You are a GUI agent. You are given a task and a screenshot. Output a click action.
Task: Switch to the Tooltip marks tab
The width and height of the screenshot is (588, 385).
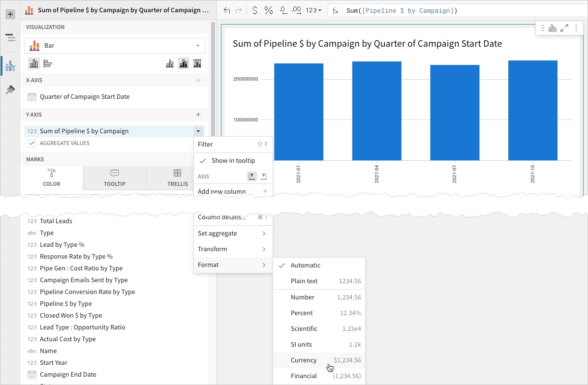pos(115,178)
